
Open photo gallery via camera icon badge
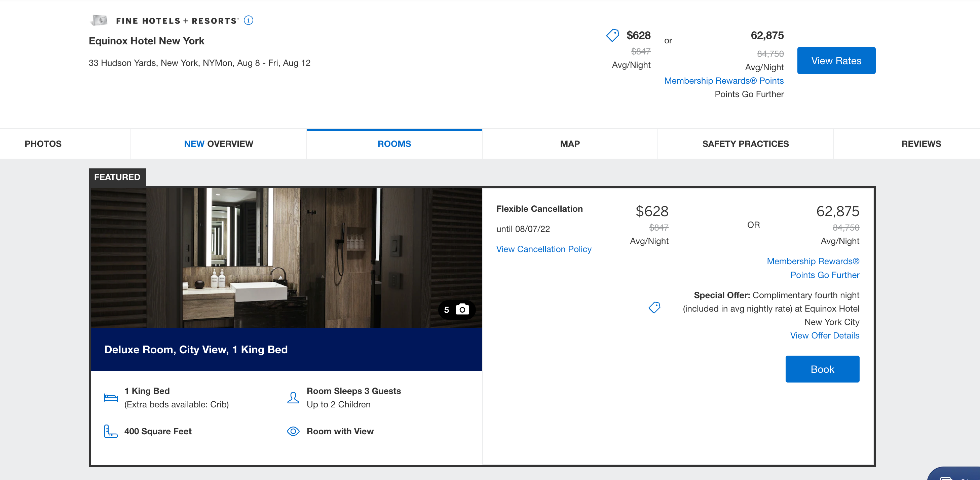tap(457, 310)
